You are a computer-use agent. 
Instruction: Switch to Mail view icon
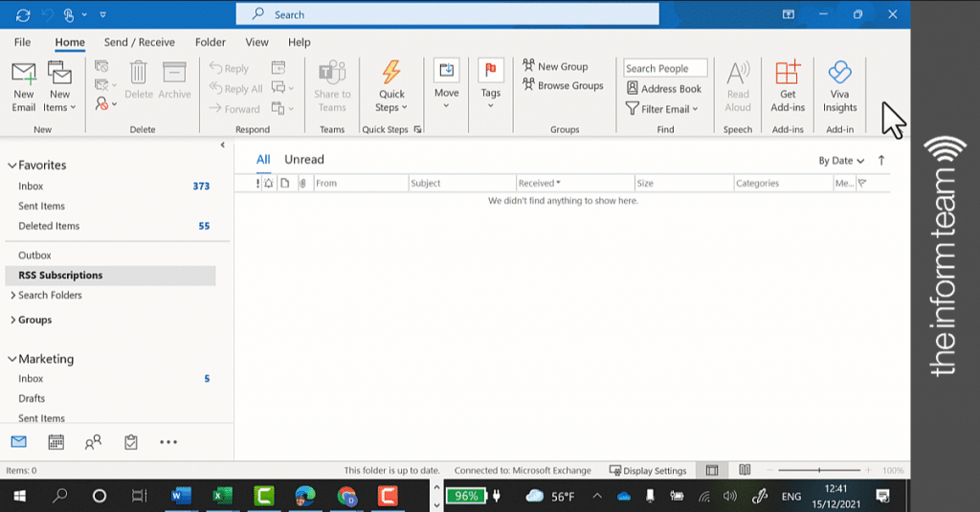pos(19,442)
